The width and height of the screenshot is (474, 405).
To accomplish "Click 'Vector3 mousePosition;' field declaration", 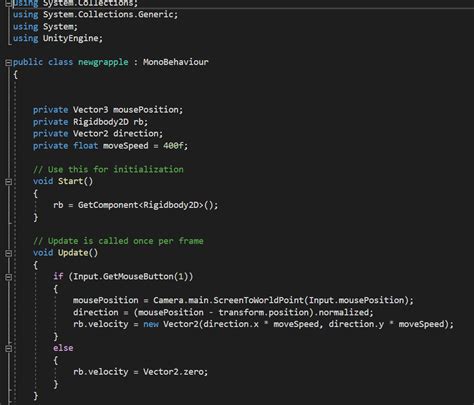I will (128, 110).
